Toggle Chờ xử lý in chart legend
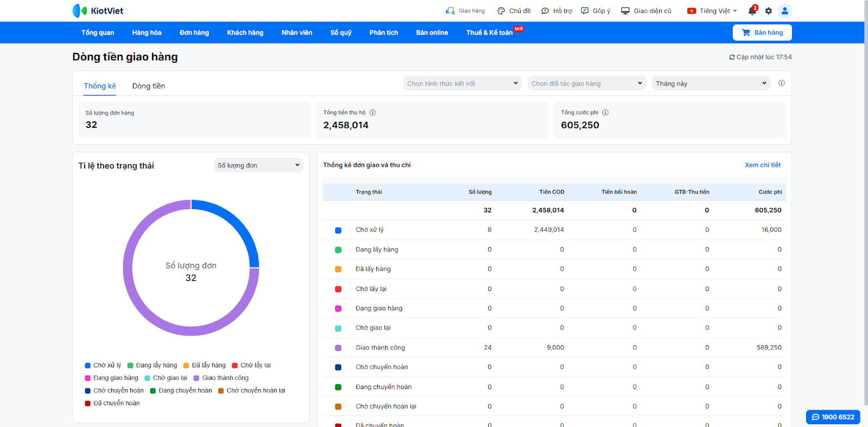Viewport: 868px width, 427px height. pyautogui.click(x=103, y=365)
